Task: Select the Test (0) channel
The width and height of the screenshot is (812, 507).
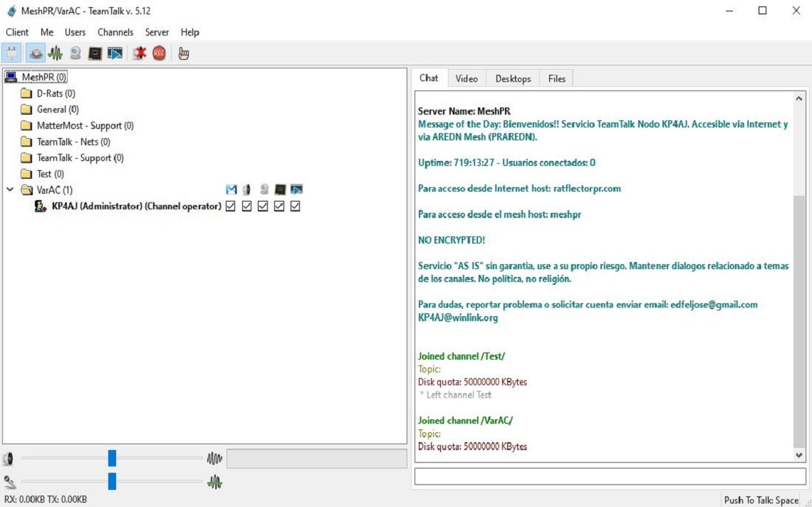Action: (51, 174)
